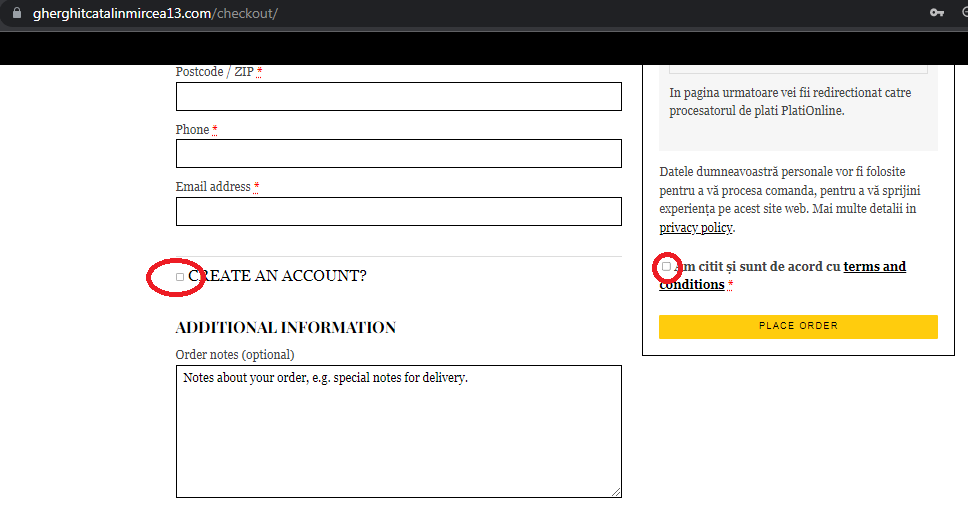The height and width of the screenshot is (515, 968).
Task: Click the Email address label
Action: [x=213, y=187]
